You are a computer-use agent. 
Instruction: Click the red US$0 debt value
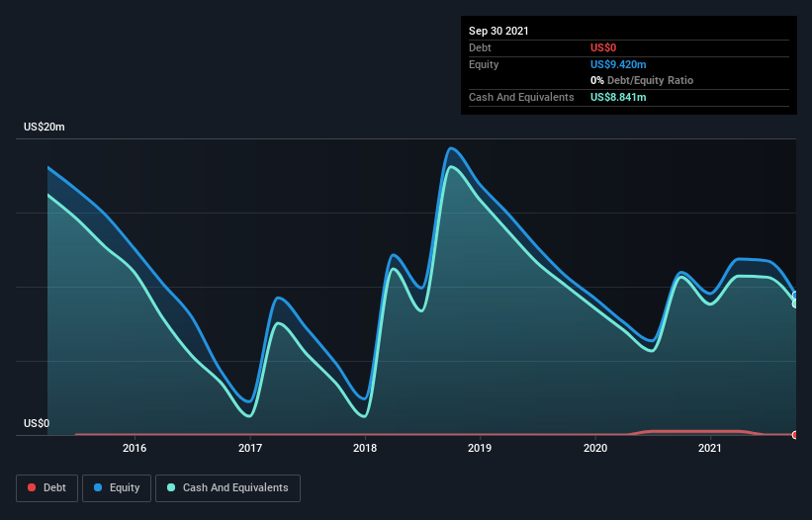[x=603, y=47]
